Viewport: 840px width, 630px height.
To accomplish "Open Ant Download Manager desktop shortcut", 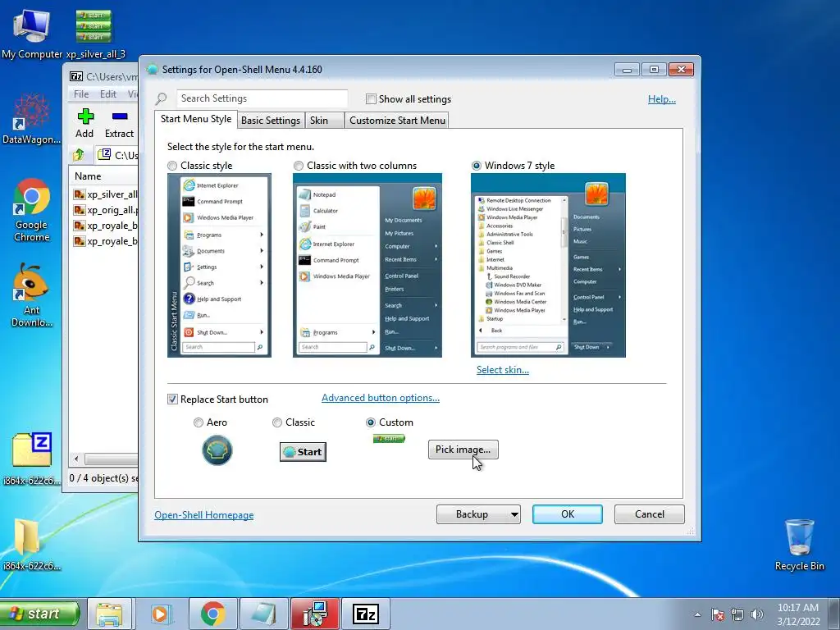I will [31, 295].
